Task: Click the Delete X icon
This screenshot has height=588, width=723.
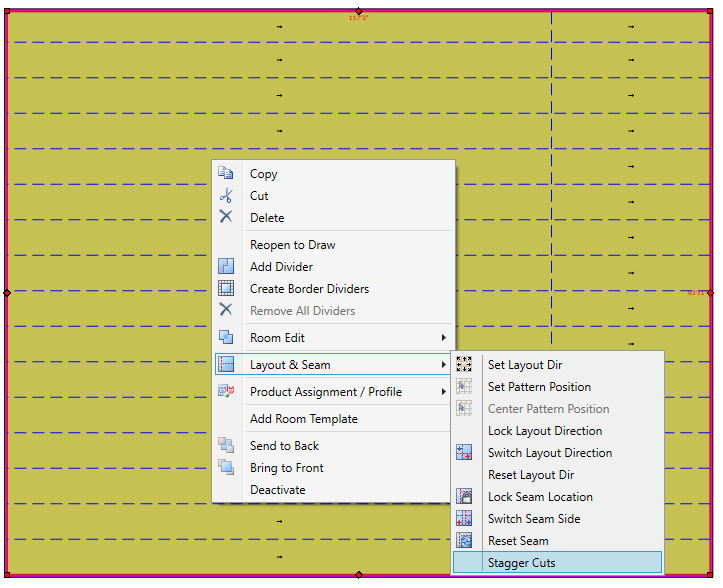Action: coord(226,217)
